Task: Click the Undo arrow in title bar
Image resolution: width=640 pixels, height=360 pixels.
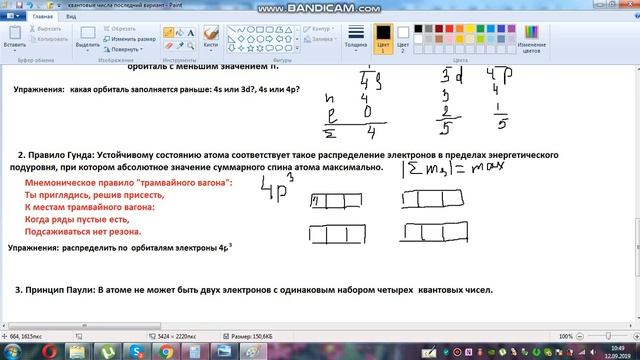Action: tap(29, 5)
